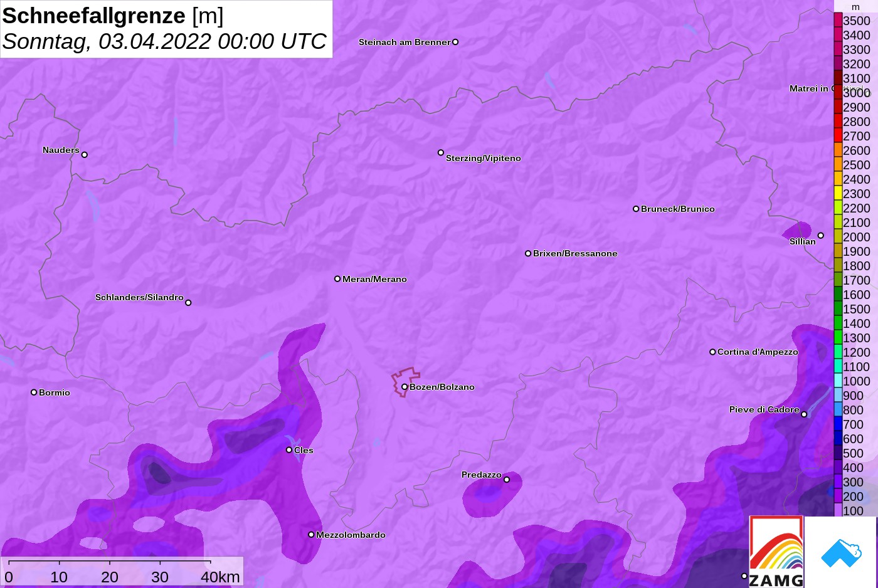
Task: Click the '40km' scale bar label
Action: click(x=220, y=577)
